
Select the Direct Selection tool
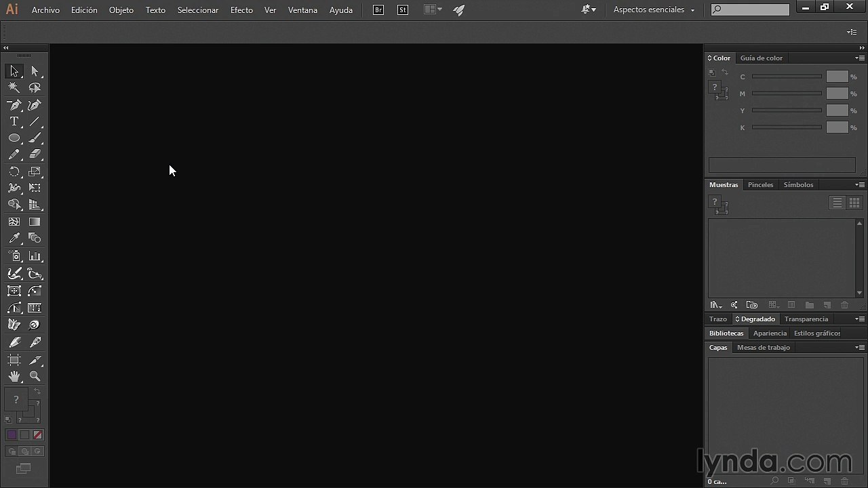35,71
